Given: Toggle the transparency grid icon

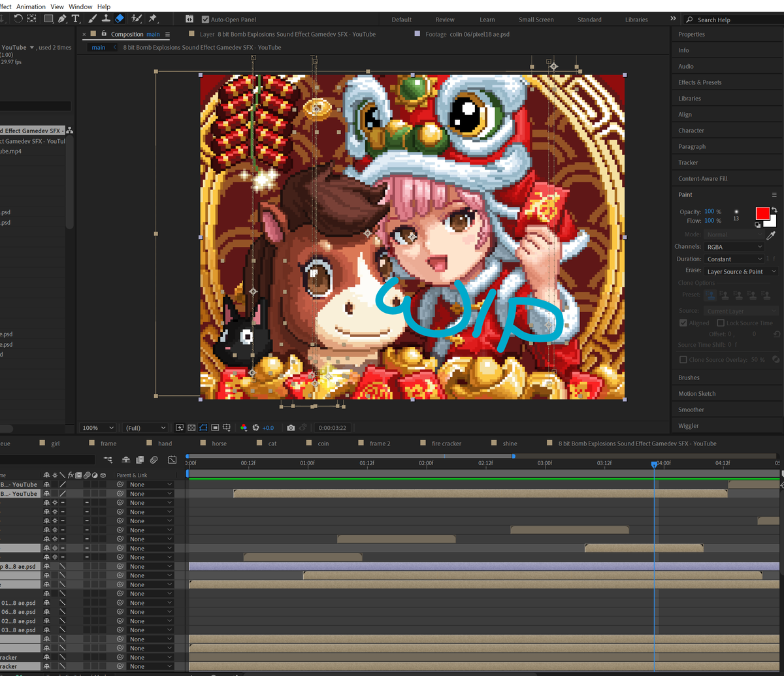Looking at the screenshot, I should click(191, 428).
